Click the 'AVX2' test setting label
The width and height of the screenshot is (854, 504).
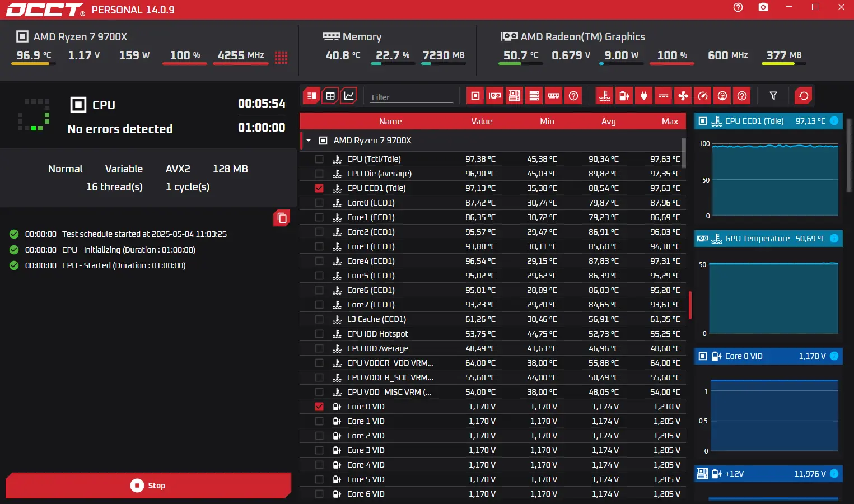tap(178, 169)
